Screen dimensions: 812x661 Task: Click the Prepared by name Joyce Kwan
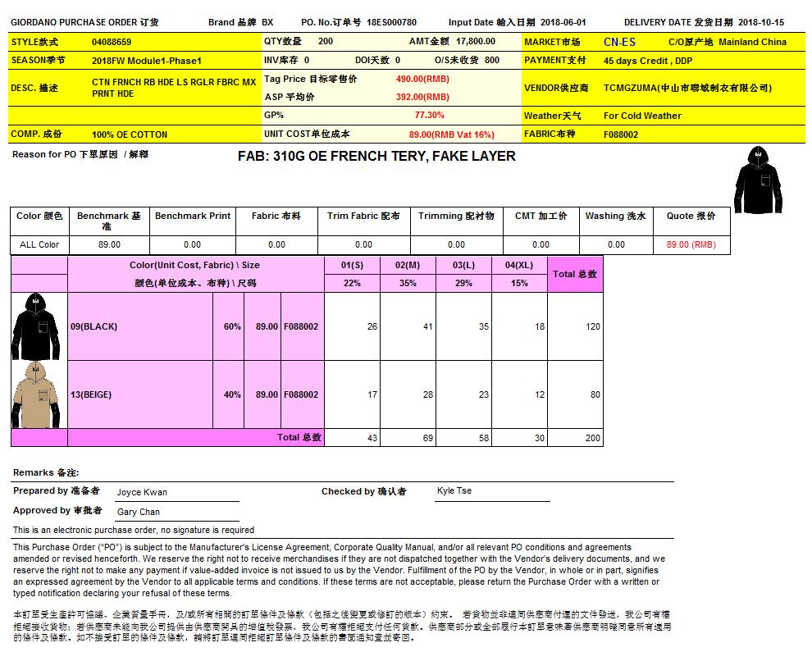click(142, 493)
